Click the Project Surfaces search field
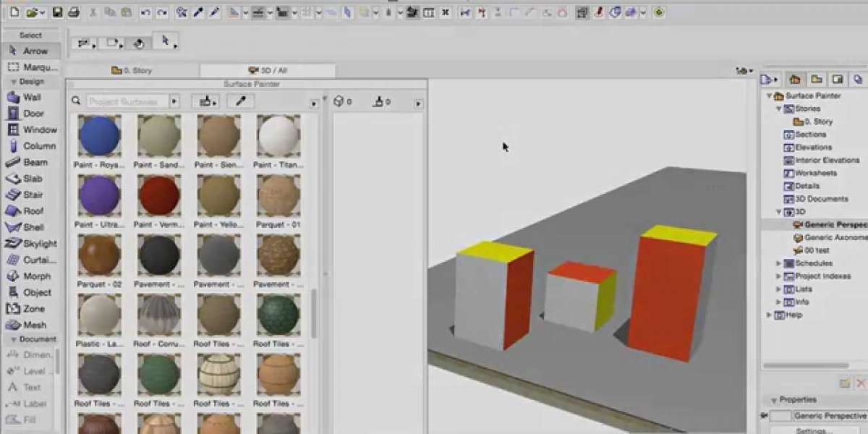 pos(127,102)
